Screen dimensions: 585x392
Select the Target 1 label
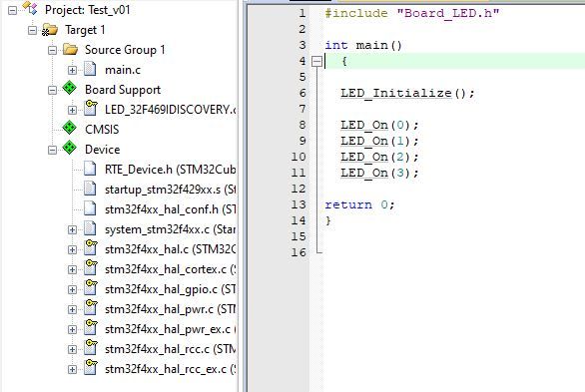(x=85, y=30)
